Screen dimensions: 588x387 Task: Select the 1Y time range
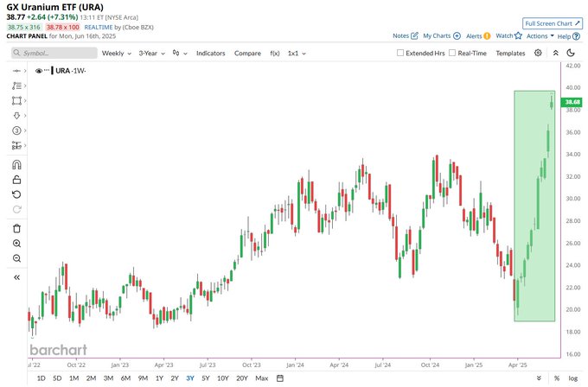coord(159,378)
